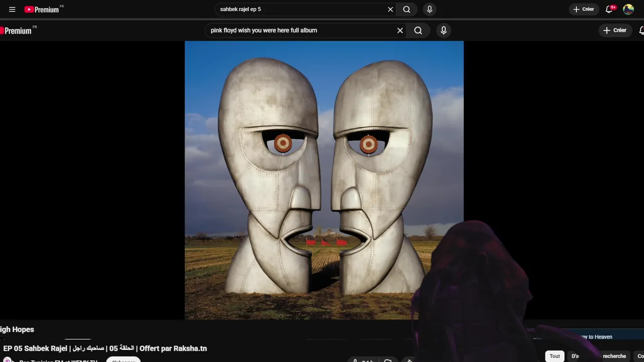Focus the 'sahbek rajel ep 5' search field
This screenshot has height=362, width=644.
(x=301, y=9)
